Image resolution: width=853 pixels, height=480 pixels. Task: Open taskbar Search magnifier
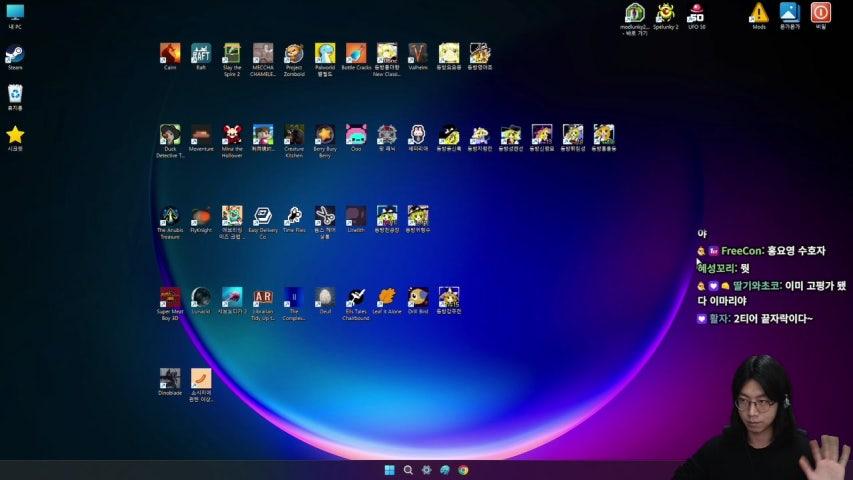pyautogui.click(x=408, y=470)
